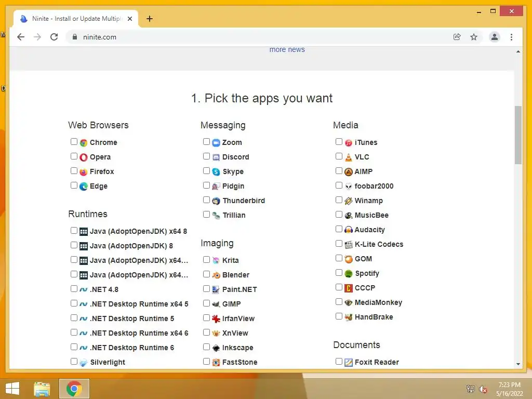This screenshot has height=399, width=532.
Task: Enable the Zoom checkbox
Action: coord(206,141)
